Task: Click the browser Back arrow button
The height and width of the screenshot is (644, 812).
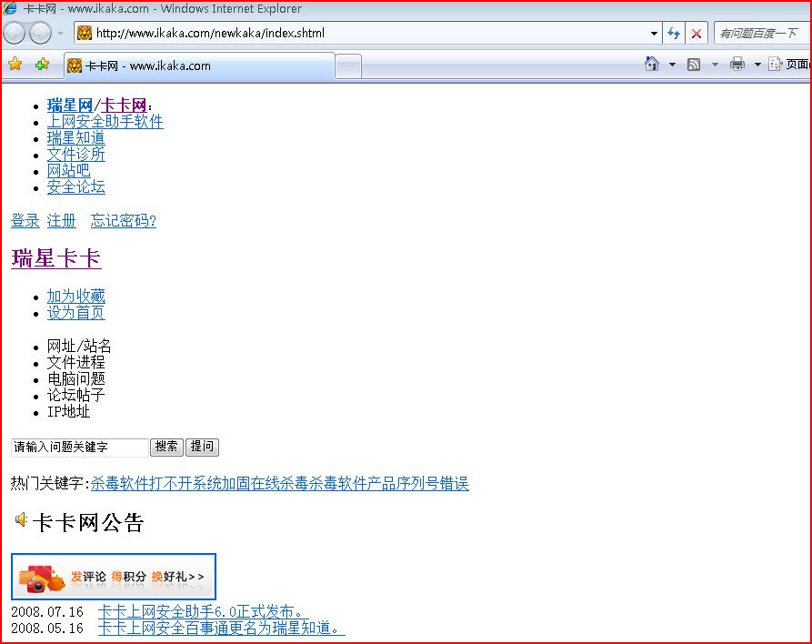Action: pyautogui.click(x=14, y=34)
